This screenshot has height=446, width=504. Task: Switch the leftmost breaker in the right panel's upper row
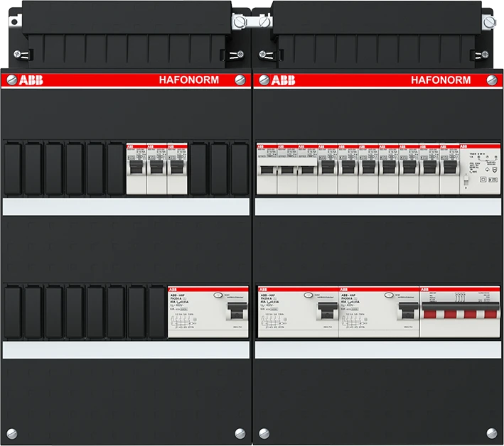point(266,171)
